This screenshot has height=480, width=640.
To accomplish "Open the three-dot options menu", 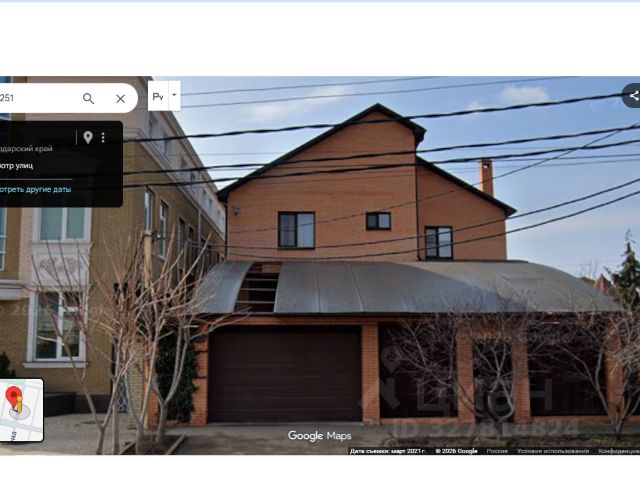I will point(103,138).
